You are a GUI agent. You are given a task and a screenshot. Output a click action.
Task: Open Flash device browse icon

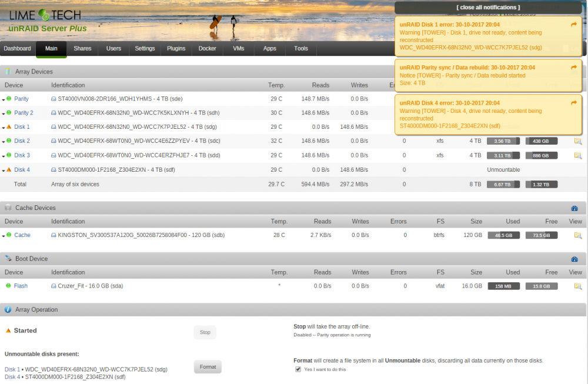click(x=577, y=286)
